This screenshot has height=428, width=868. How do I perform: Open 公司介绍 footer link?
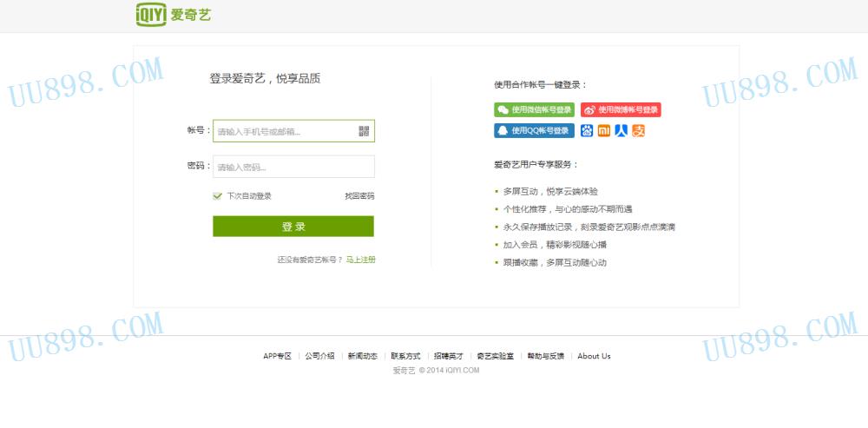(x=320, y=356)
